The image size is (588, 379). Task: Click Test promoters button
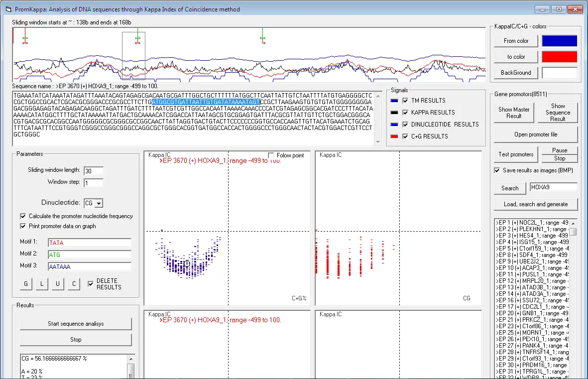coord(516,154)
